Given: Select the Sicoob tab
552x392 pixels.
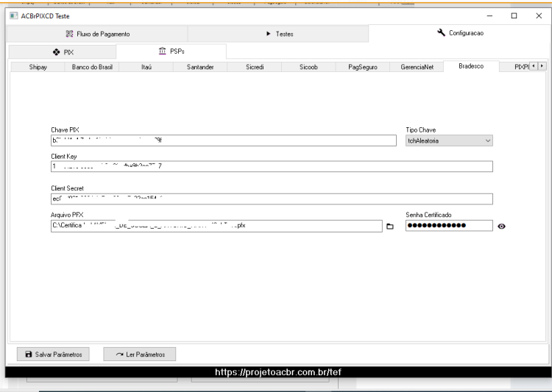Looking at the screenshot, I should tap(308, 67).
